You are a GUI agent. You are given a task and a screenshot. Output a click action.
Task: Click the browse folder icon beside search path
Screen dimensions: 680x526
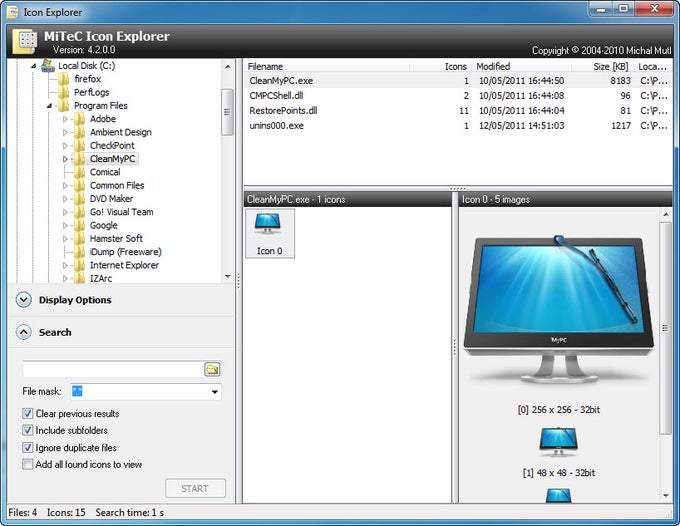tap(212, 369)
